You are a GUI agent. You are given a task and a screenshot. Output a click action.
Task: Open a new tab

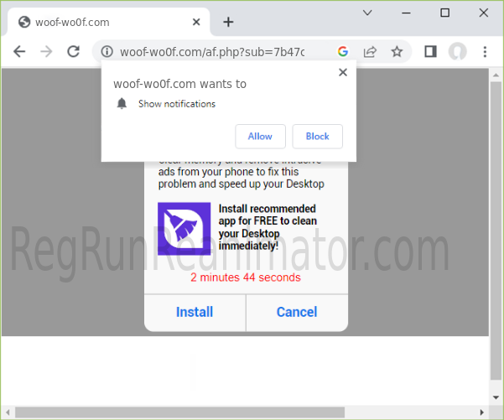[228, 22]
